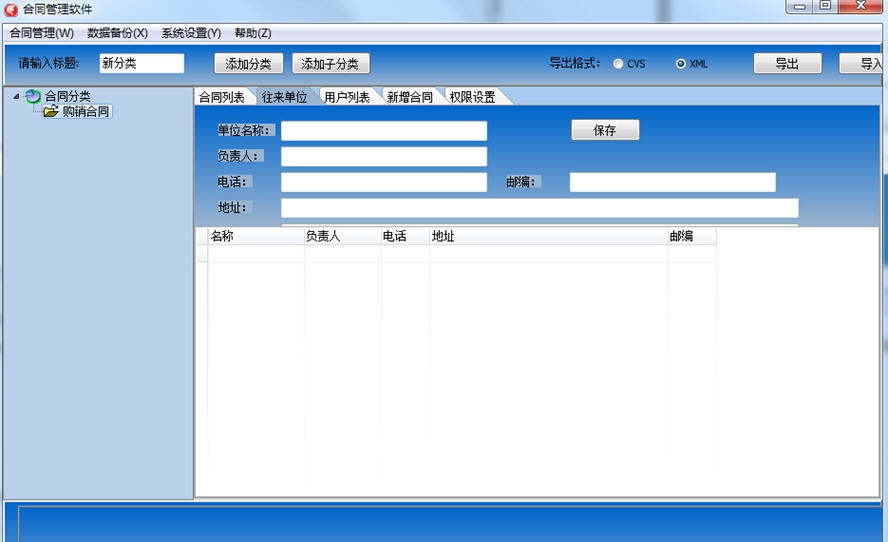
Task: Click the 购销合同 open folder icon
Action: pyautogui.click(x=51, y=112)
